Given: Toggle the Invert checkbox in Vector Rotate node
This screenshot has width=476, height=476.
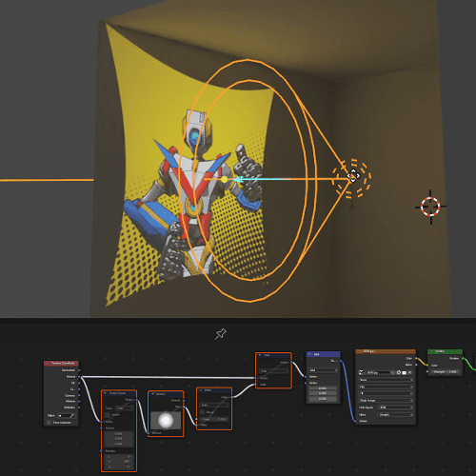Looking at the screenshot, I should (x=107, y=415).
